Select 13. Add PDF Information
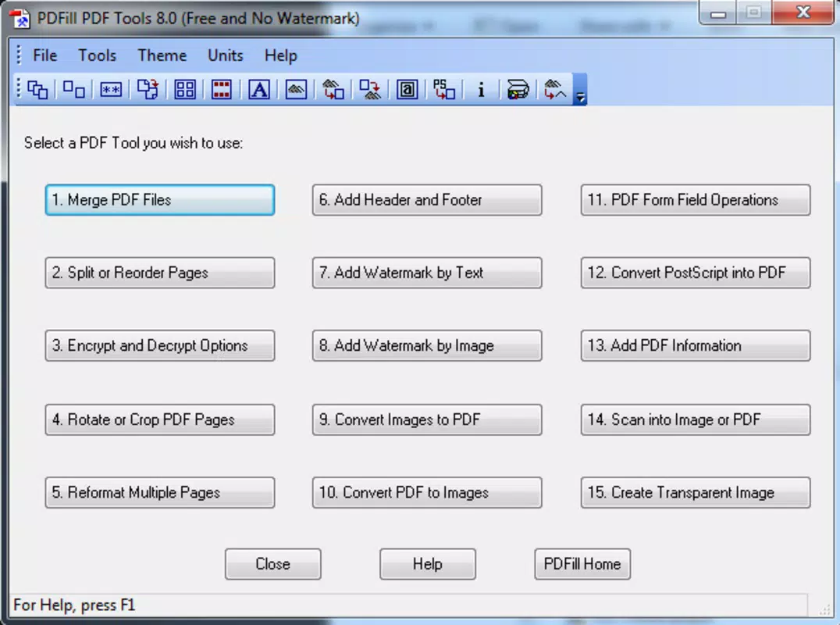Screen dimensions: 840x625 click(696, 346)
